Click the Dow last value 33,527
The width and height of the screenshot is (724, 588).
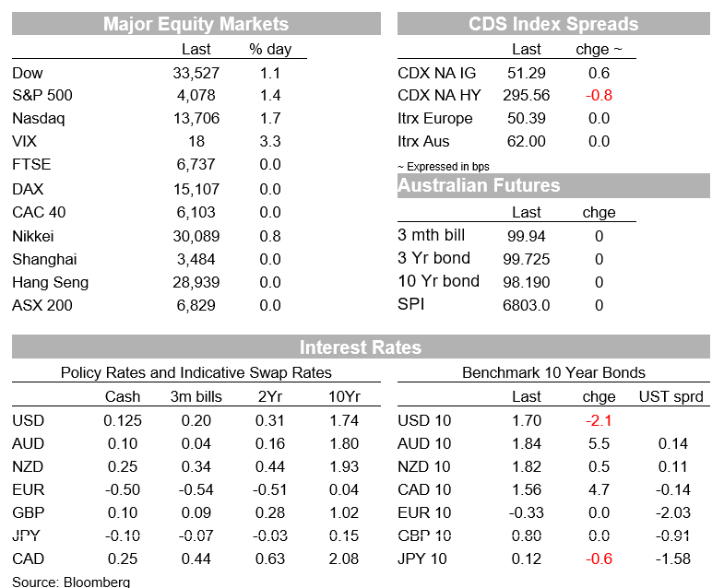196,73
